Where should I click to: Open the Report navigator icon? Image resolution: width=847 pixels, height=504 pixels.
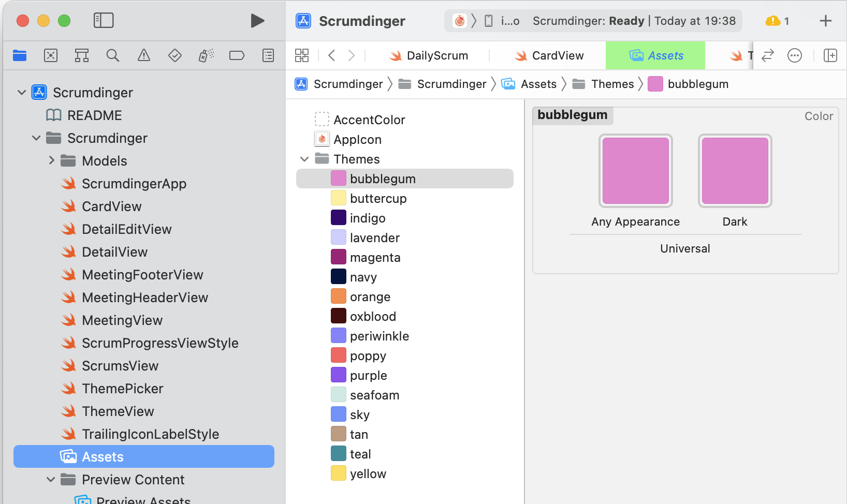268,55
